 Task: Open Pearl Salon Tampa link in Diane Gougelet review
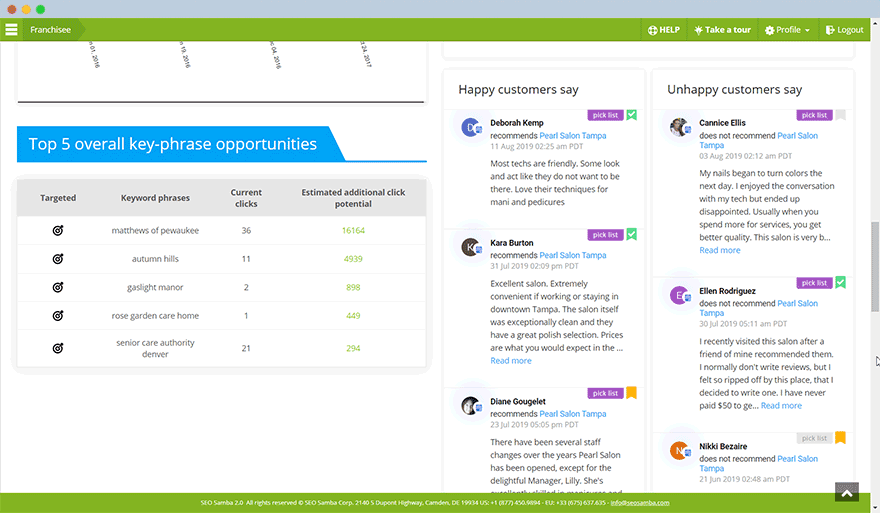572,414
